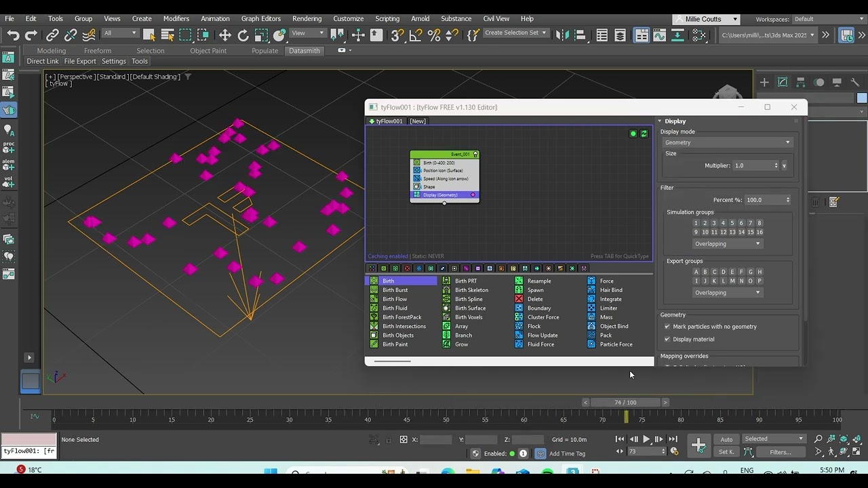868x488 pixels.
Task: Click Set K. button
Action: pos(726,452)
